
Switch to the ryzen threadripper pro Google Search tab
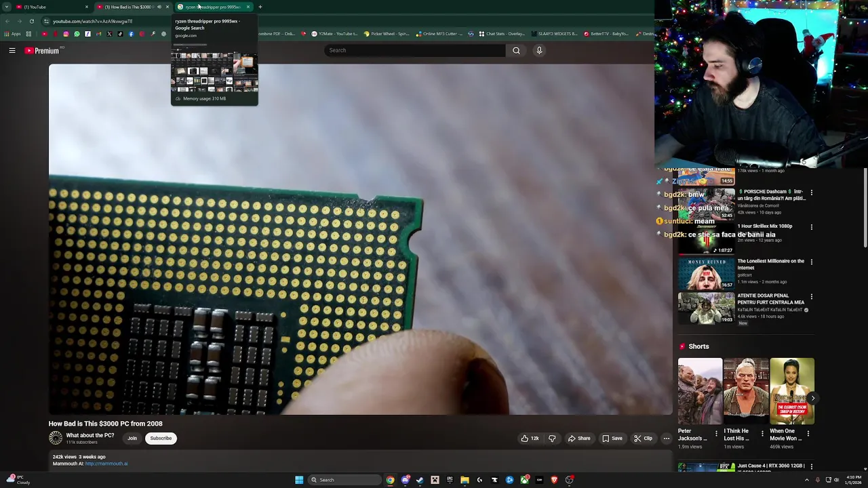(x=213, y=7)
